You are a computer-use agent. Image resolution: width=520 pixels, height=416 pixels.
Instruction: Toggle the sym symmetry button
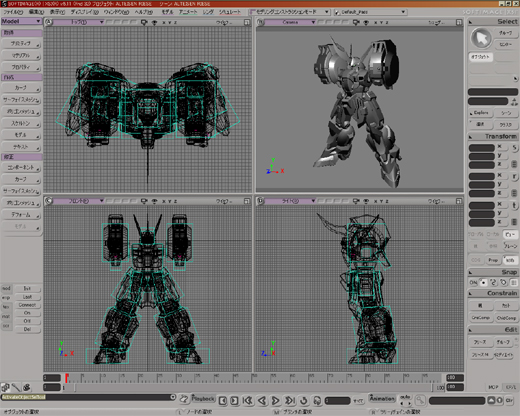click(510, 260)
